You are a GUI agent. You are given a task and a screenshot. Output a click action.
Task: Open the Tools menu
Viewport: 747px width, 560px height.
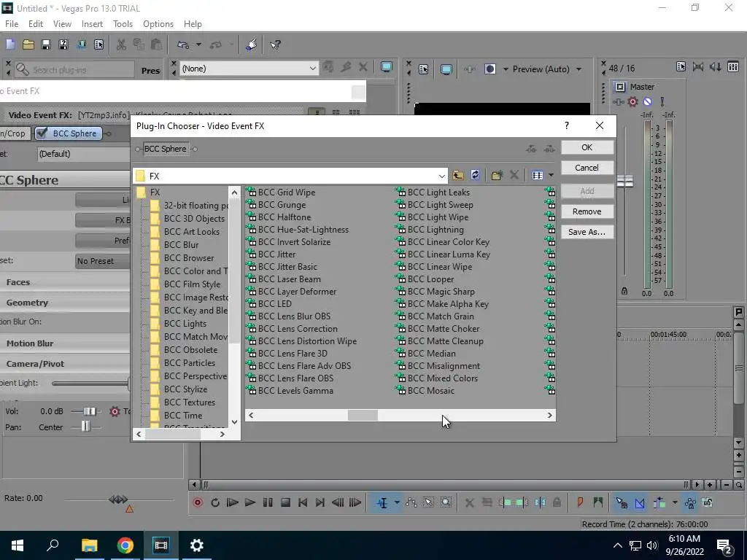(123, 24)
